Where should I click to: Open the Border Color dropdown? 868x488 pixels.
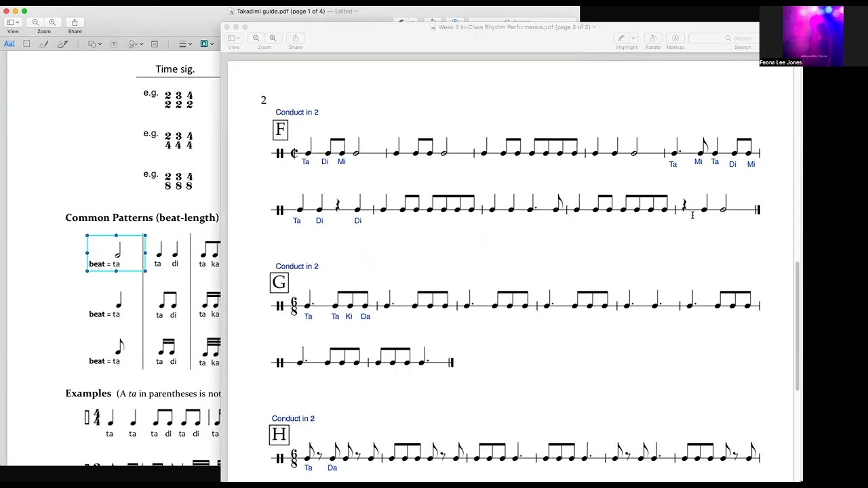[x=207, y=44]
